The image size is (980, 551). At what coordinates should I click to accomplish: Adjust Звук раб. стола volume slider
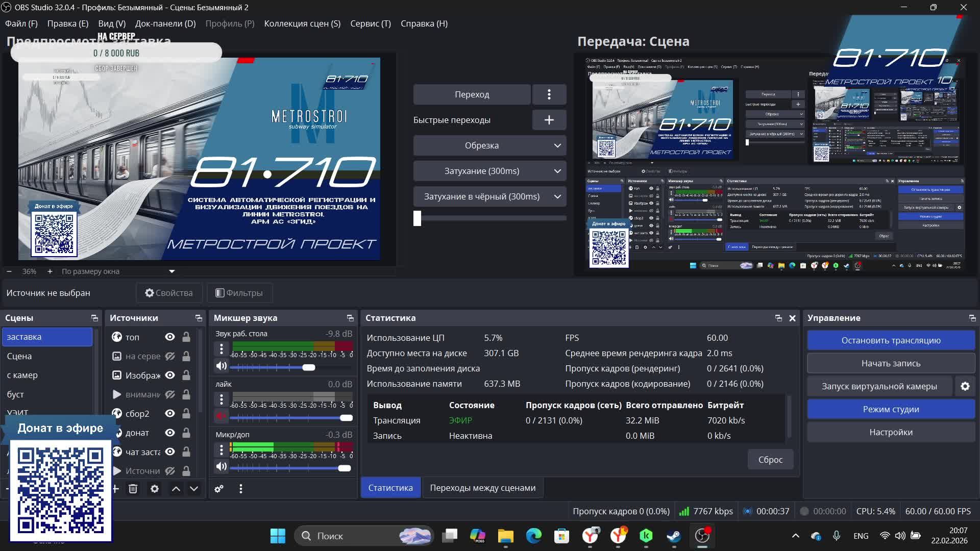tap(308, 367)
